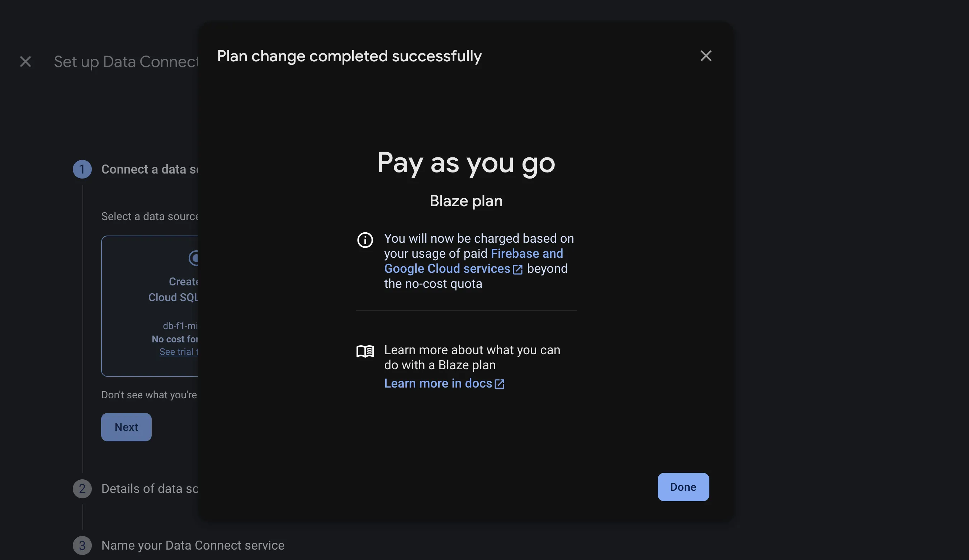969x560 pixels.
Task: Open Firebase and Google Cloud services link
Action: [x=473, y=261]
